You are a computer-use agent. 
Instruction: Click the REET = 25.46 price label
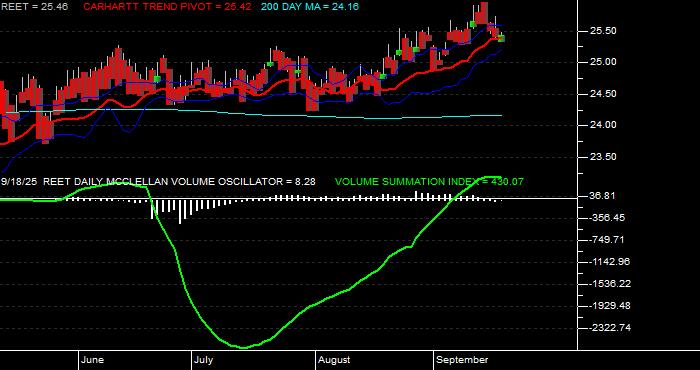(x=34, y=7)
